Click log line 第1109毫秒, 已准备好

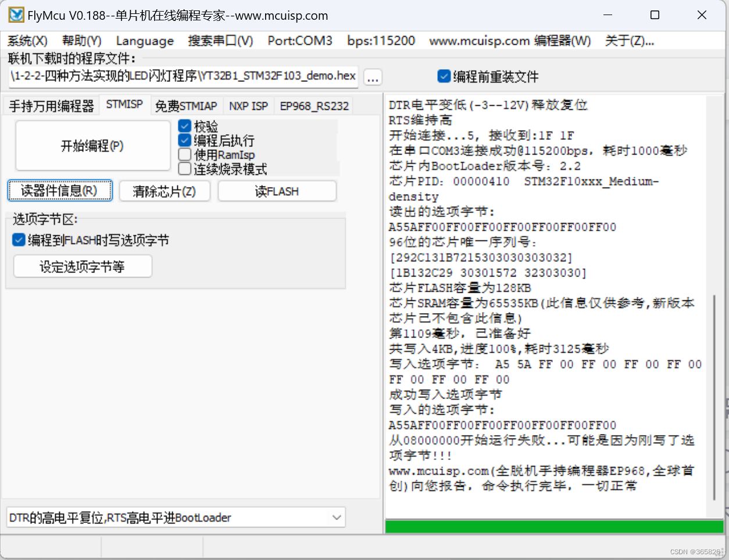click(460, 333)
